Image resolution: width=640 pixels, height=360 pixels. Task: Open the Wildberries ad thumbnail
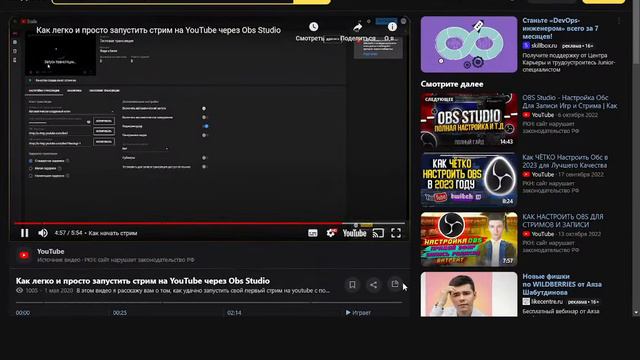[469, 294]
